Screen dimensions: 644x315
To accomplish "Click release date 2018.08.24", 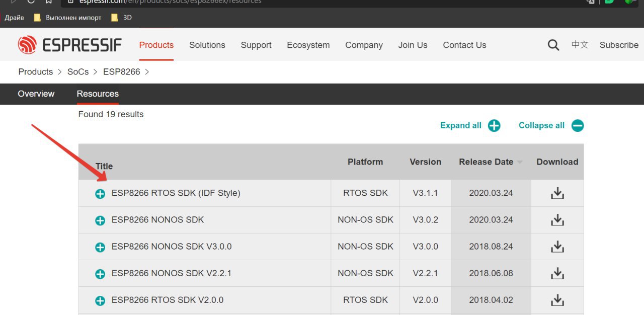I will [x=491, y=247].
